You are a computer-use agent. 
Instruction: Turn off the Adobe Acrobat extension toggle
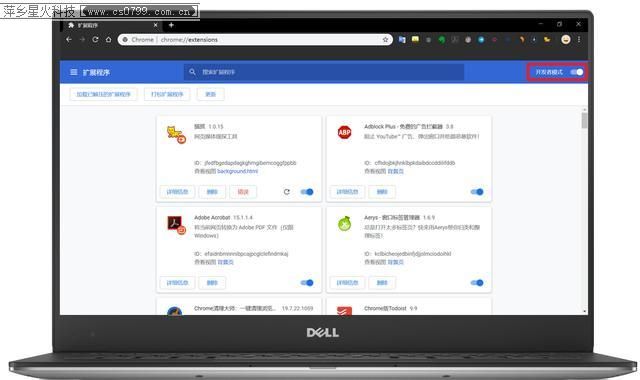(x=307, y=283)
